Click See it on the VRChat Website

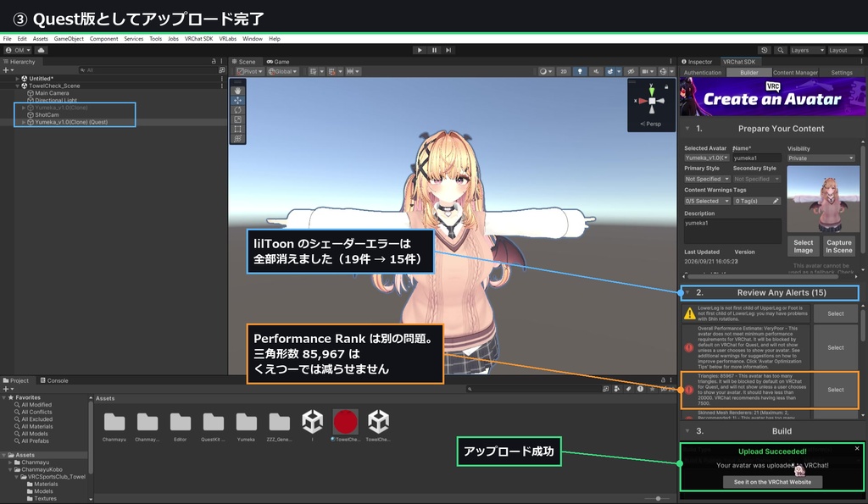[772, 482]
